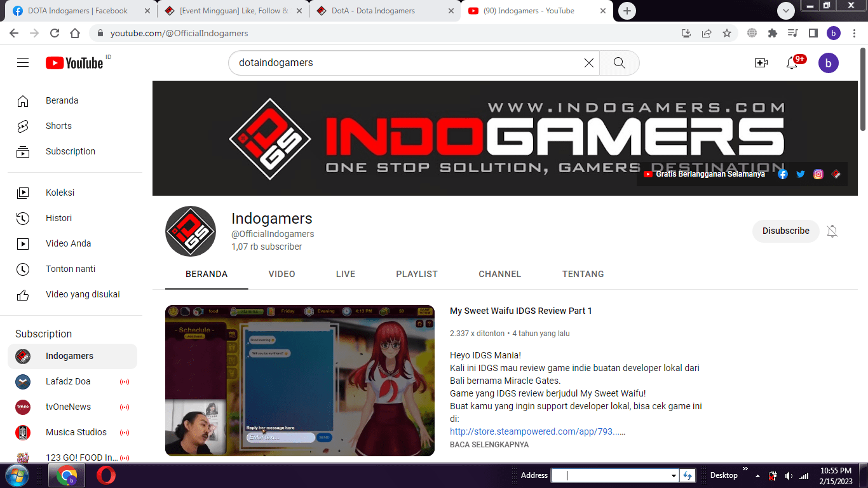Viewport: 868px width, 488px height.
Task: Switch to the TENTANG tab
Action: [x=583, y=274]
